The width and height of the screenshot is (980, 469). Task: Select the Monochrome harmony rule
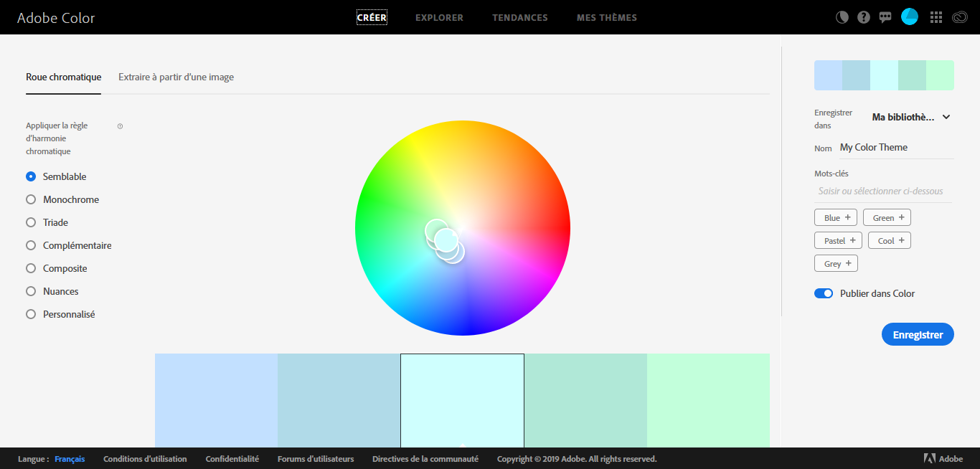[x=31, y=199]
